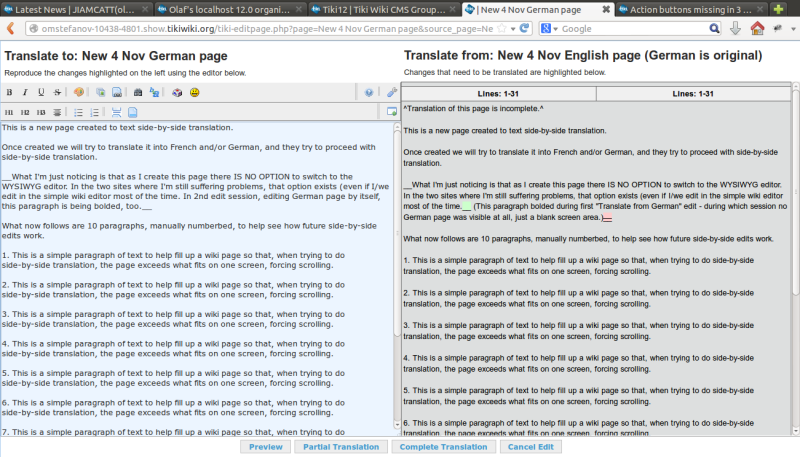Open the browser toolbar overflow arrow
Screen dimensions: 800x457
(793, 29)
